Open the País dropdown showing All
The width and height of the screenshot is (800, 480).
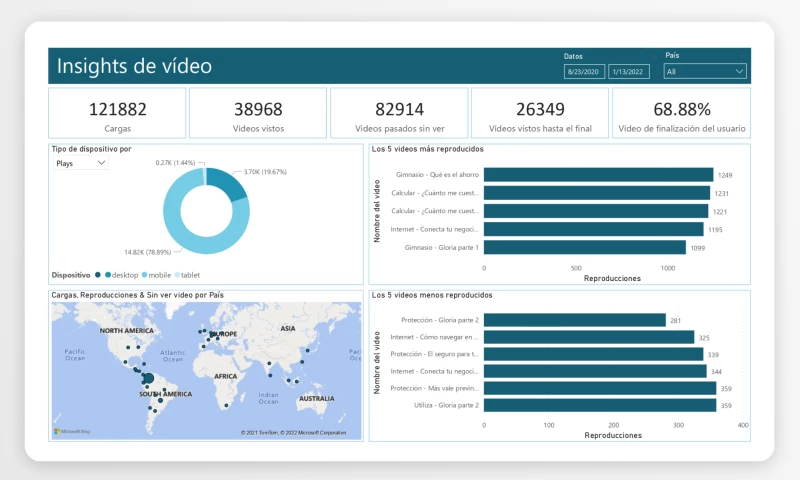[705, 71]
